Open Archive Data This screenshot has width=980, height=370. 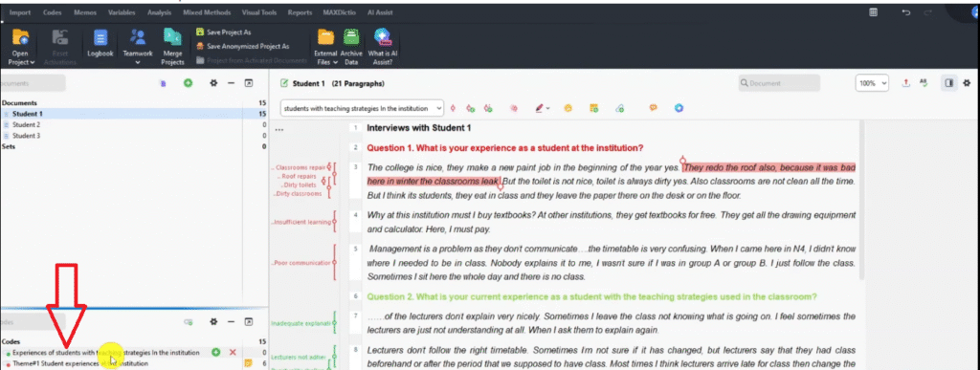pos(351,46)
